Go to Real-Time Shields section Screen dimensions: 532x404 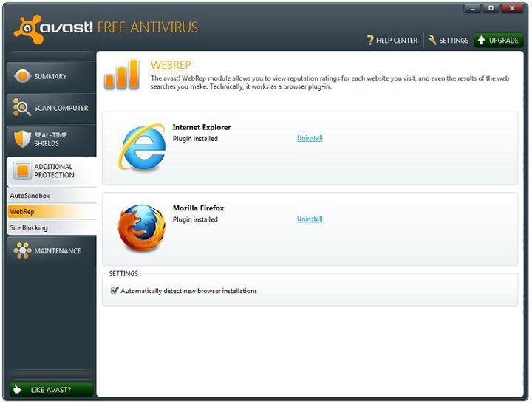51,140
